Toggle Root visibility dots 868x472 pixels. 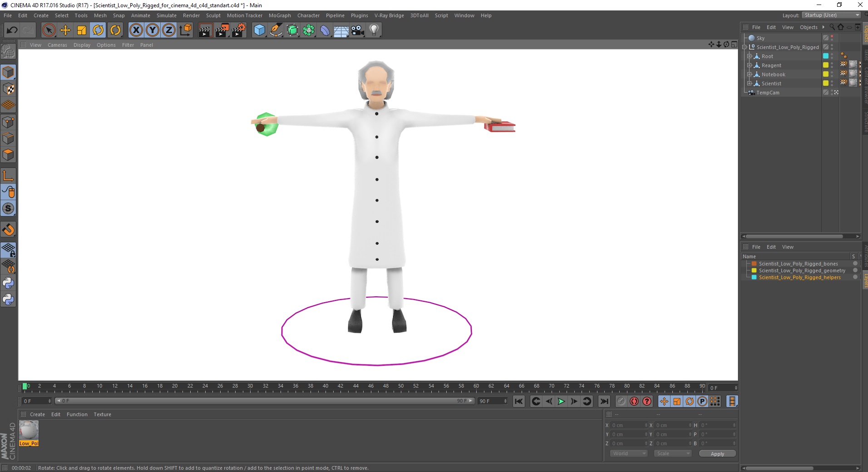[832, 56]
